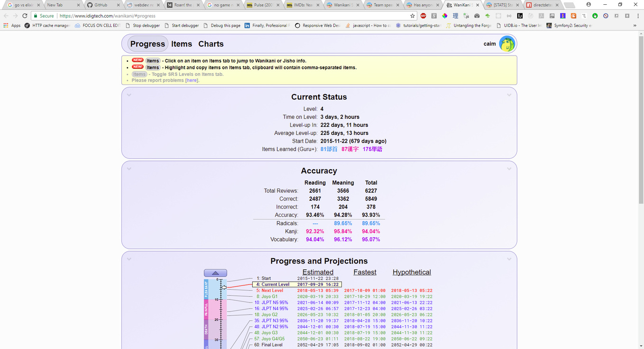This screenshot has height=349, width=644.
Task: Open the Untangling the Forge bookmark
Action: tap(469, 26)
